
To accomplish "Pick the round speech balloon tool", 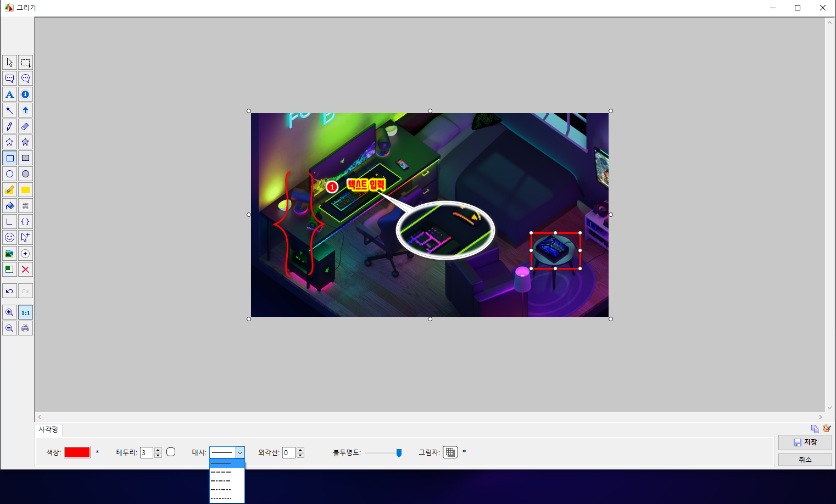I will [x=25, y=79].
